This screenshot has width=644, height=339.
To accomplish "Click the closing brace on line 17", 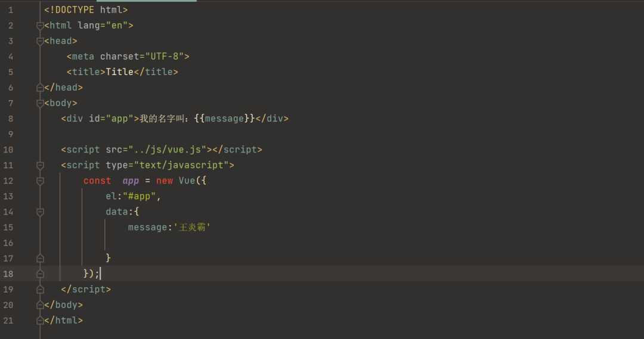I will tap(109, 258).
